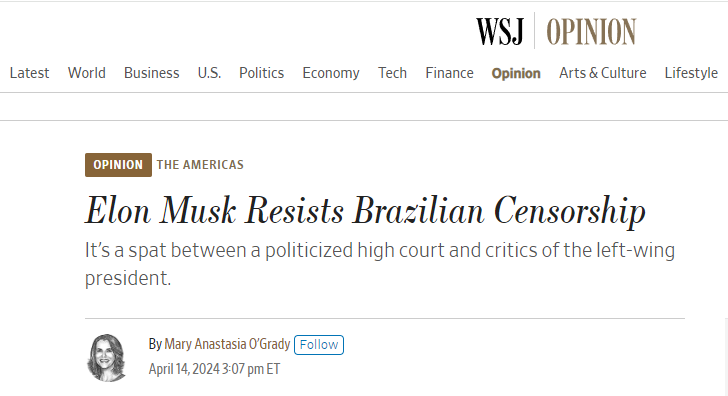Click the OPINION masthead logo
The height and width of the screenshot is (396, 728).
click(x=591, y=32)
